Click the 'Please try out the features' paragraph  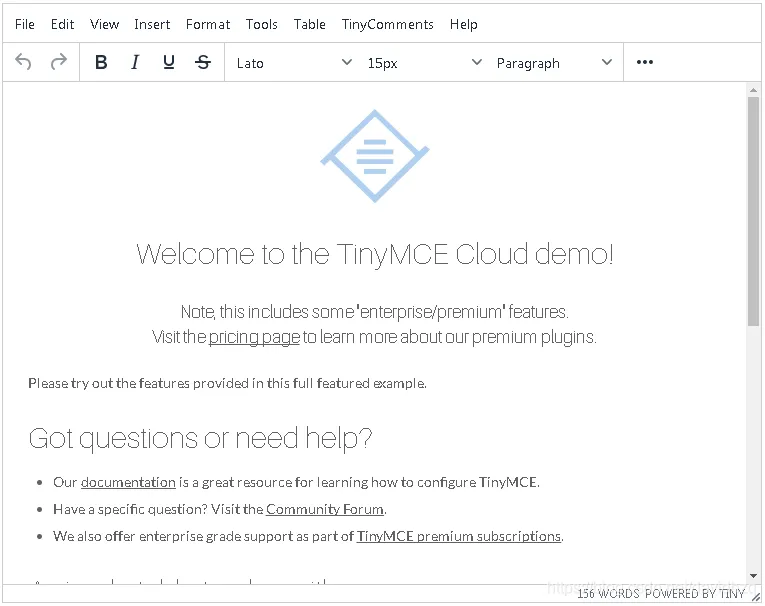pyautogui.click(x=227, y=384)
